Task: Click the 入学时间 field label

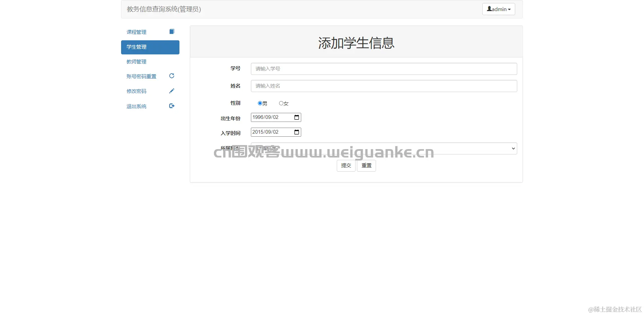Action: point(230,133)
